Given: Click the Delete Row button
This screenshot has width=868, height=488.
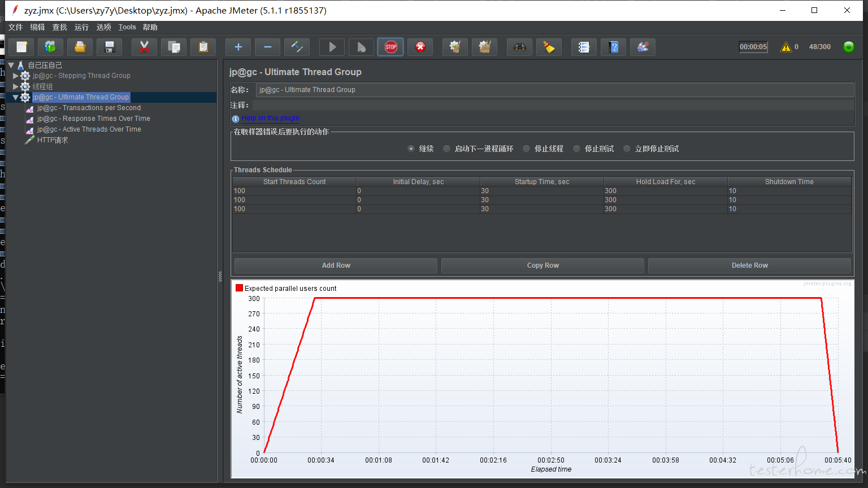Looking at the screenshot, I should pos(749,265).
